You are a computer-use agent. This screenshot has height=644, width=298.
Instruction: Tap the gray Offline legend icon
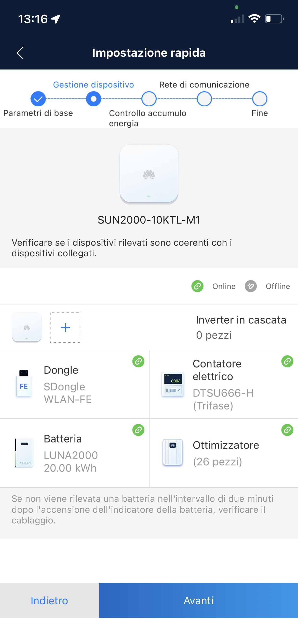tap(251, 286)
